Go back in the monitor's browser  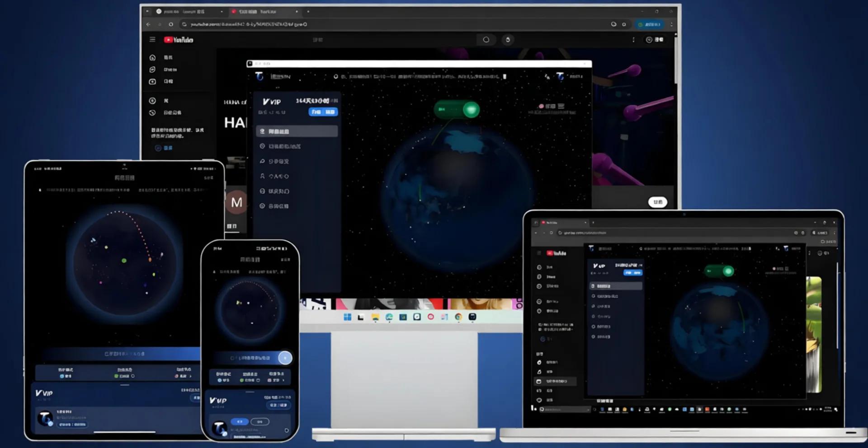(148, 24)
